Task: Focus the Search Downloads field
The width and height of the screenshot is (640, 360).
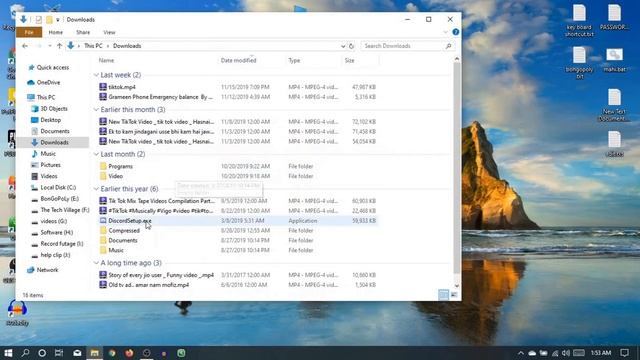Action: coord(407,46)
